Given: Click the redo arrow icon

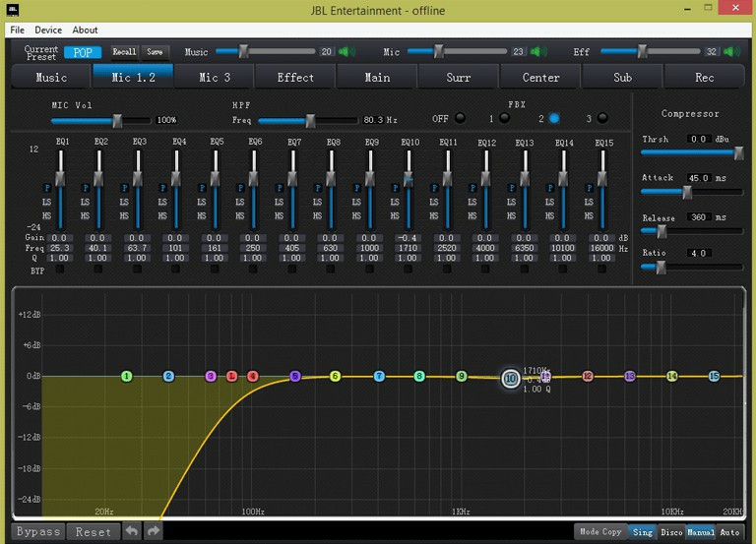Looking at the screenshot, I should pos(154,531).
